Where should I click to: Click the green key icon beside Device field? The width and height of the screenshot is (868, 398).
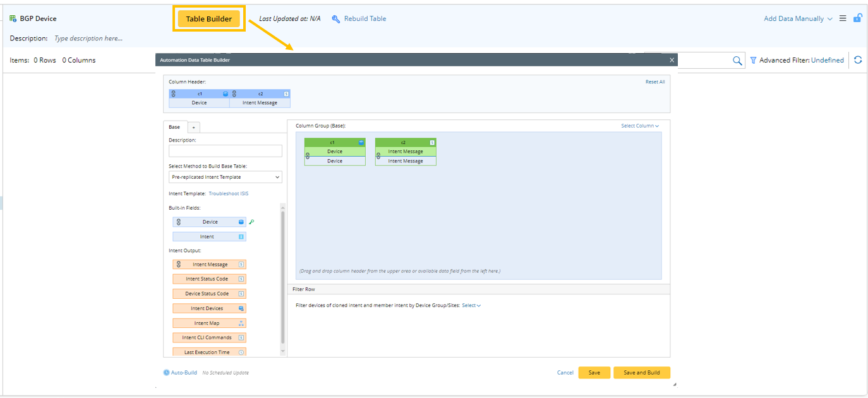252,222
